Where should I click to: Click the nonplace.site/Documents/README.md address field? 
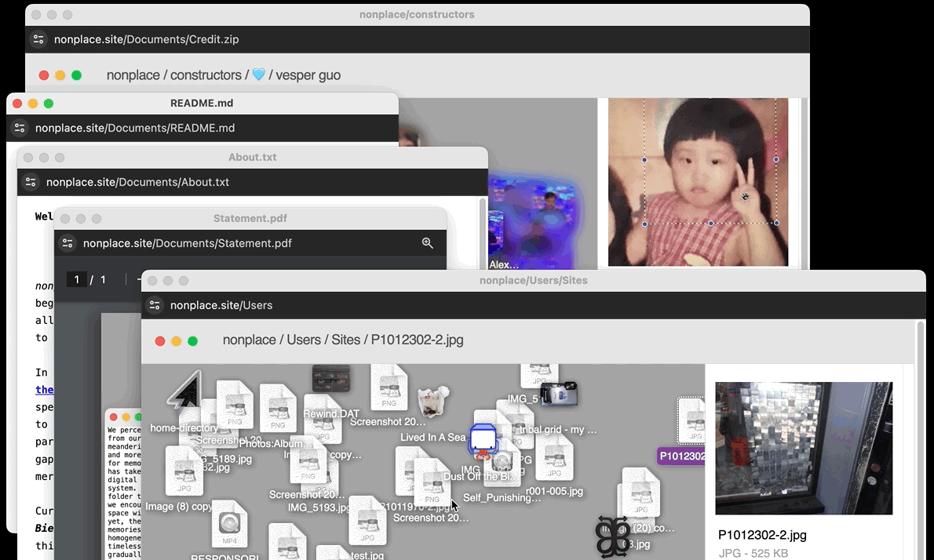[x=135, y=128]
